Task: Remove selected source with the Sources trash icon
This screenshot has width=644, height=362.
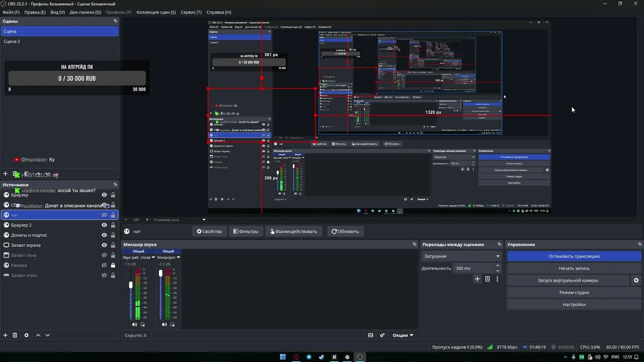Action: tap(15, 335)
